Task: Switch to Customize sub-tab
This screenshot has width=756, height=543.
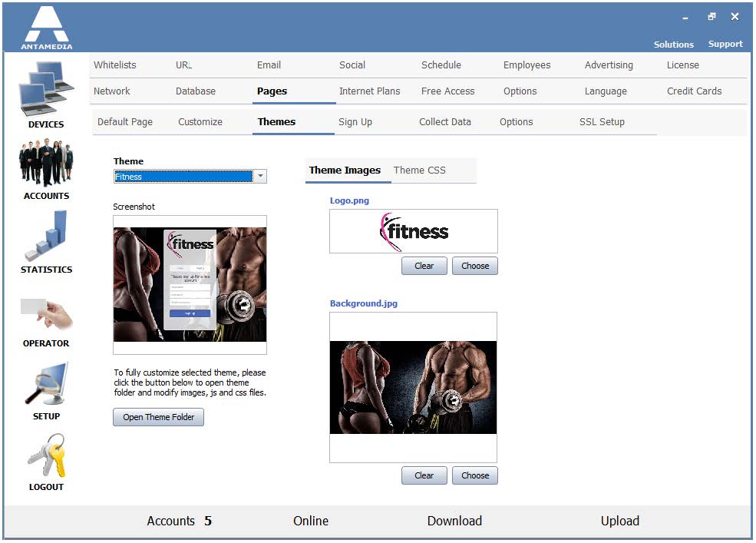Action: coord(200,122)
